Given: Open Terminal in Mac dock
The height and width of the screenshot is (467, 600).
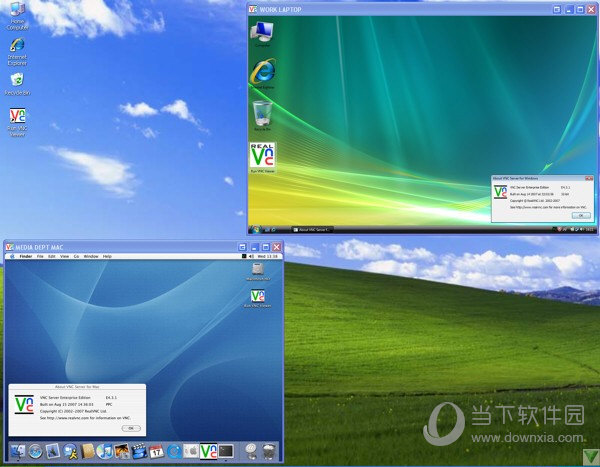Looking at the screenshot, I should (226, 451).
